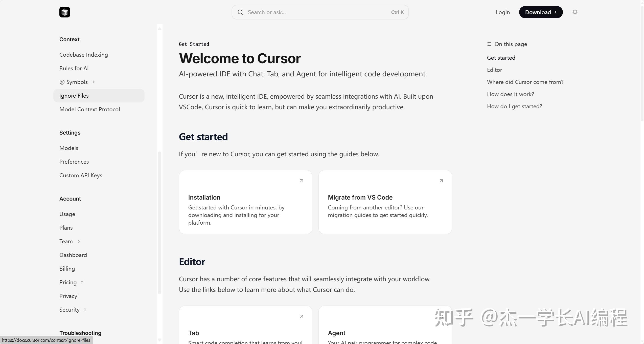Viewport: 644px width, 344px height.
Task: Open the Installation card via its arrow icon
Action: tap(301, 181)
